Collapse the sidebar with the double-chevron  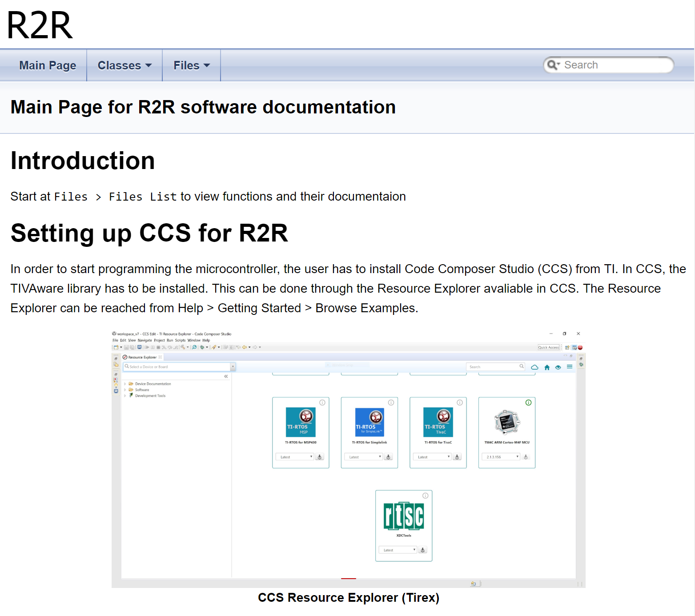tap(226, 376)
